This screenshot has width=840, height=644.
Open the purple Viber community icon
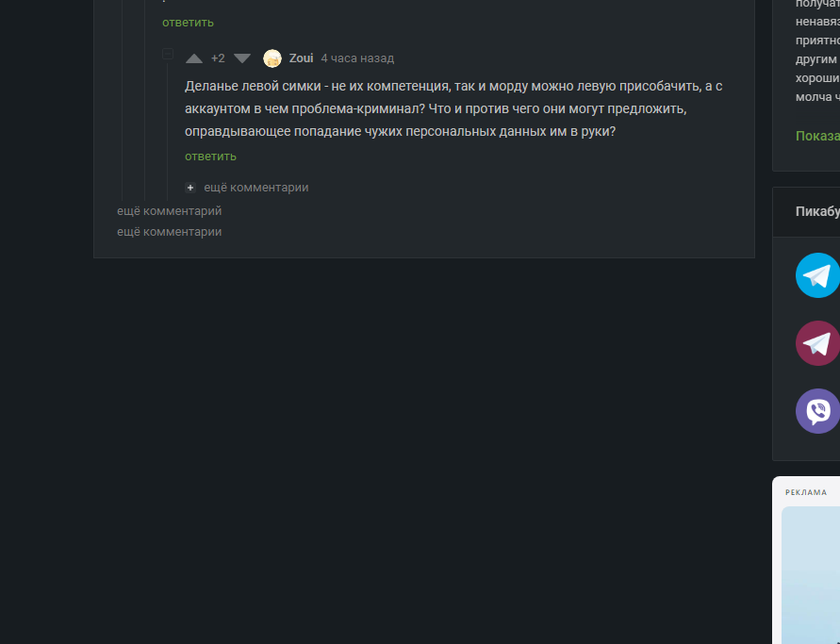(817, 411)
